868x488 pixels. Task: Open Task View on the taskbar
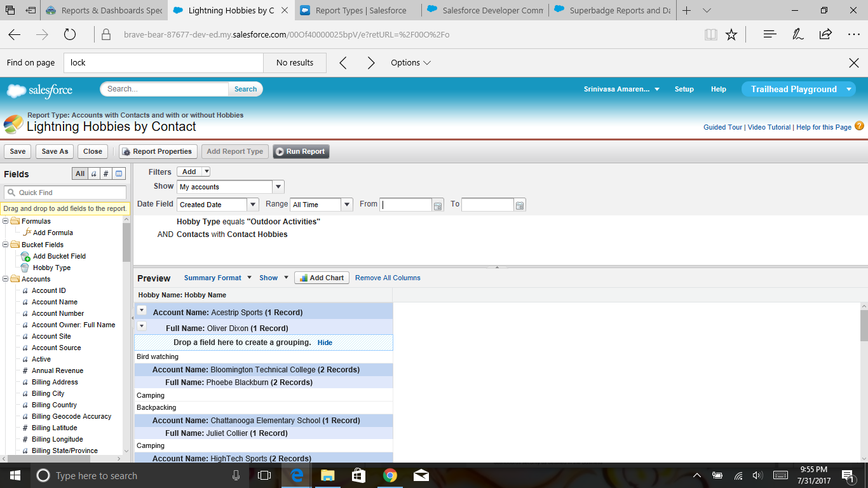click(264, 475)
